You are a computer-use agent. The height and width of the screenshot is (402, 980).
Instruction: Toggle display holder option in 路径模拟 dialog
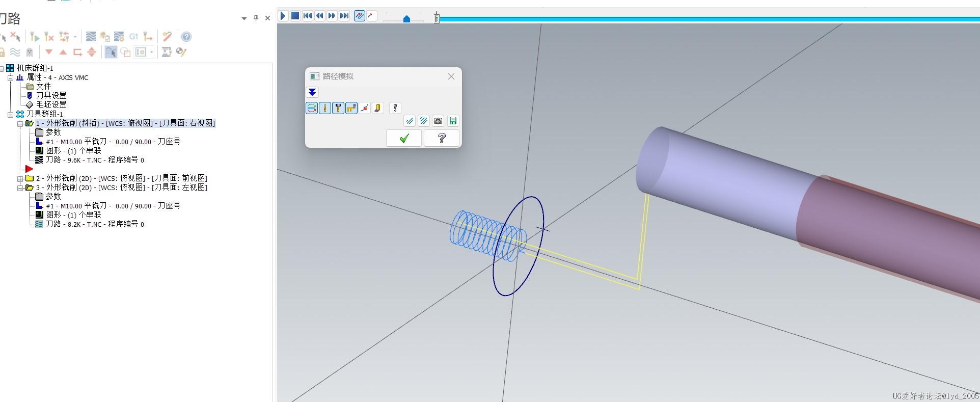[x=338, y=108]
